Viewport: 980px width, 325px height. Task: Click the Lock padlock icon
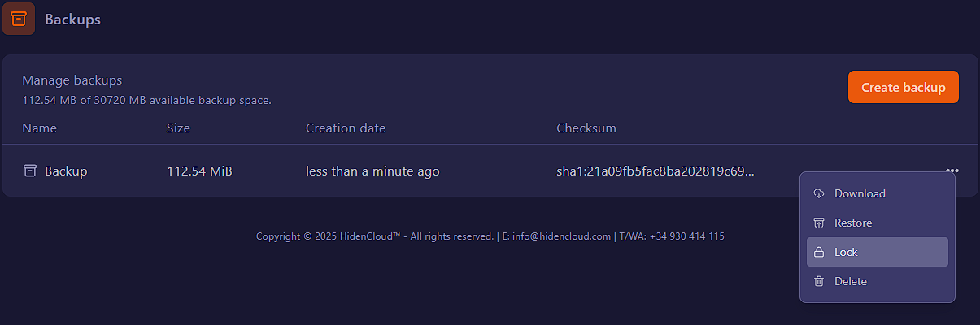(x=819, y=252)
